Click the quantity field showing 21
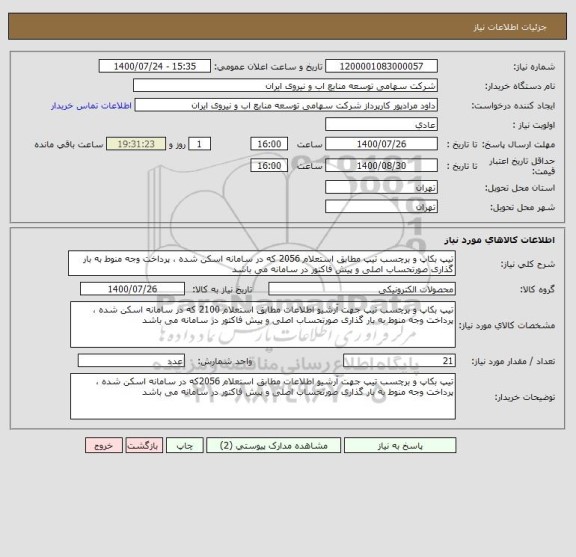 [x=399, y=361]
